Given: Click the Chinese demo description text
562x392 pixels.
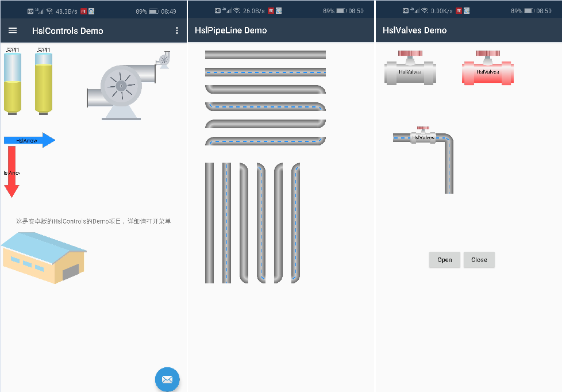Looking at the screenshot, I should pos(93,221).
